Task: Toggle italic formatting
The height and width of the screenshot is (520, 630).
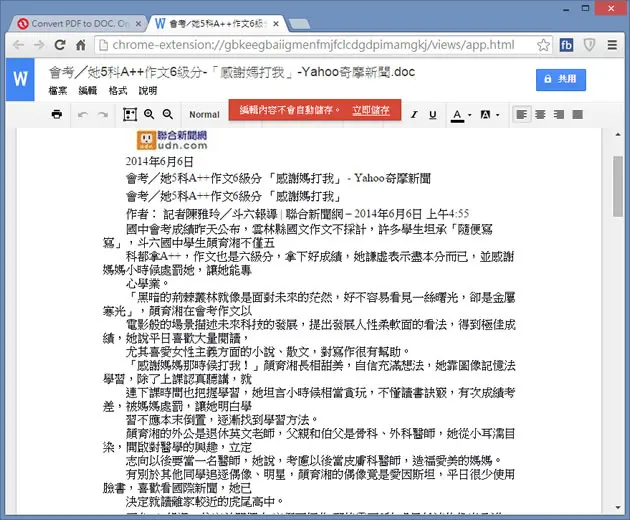Action: coord(414,115)
